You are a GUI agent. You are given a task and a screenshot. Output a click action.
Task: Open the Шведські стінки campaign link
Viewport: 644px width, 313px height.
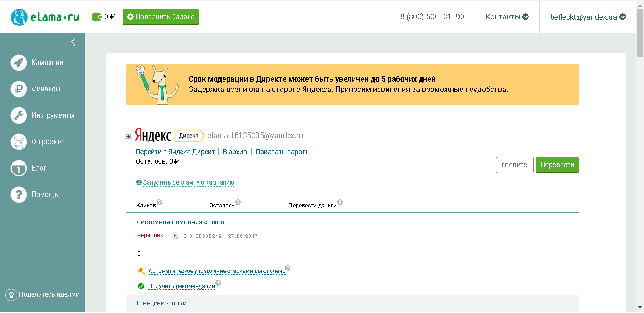tap(162, 303)
